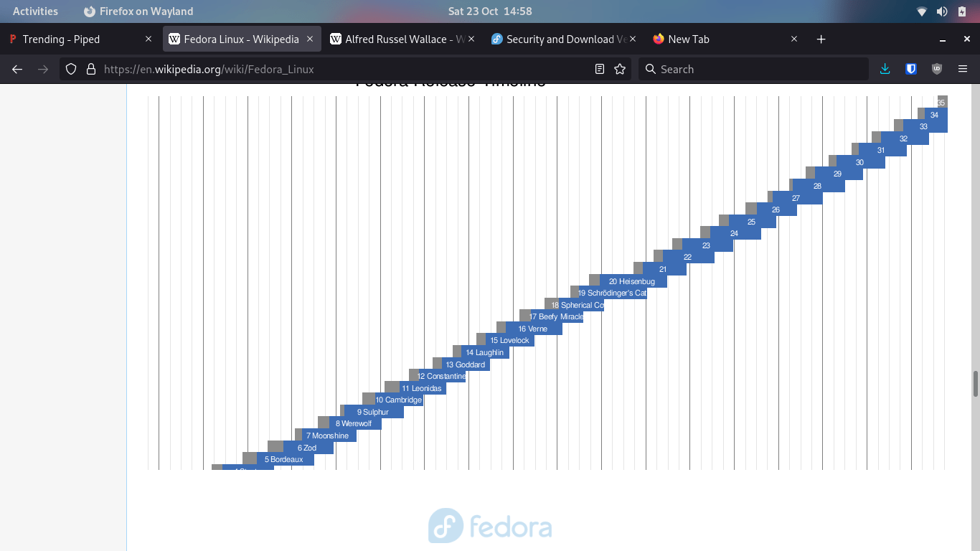Close the New Tab tab

tap(794, 39)
